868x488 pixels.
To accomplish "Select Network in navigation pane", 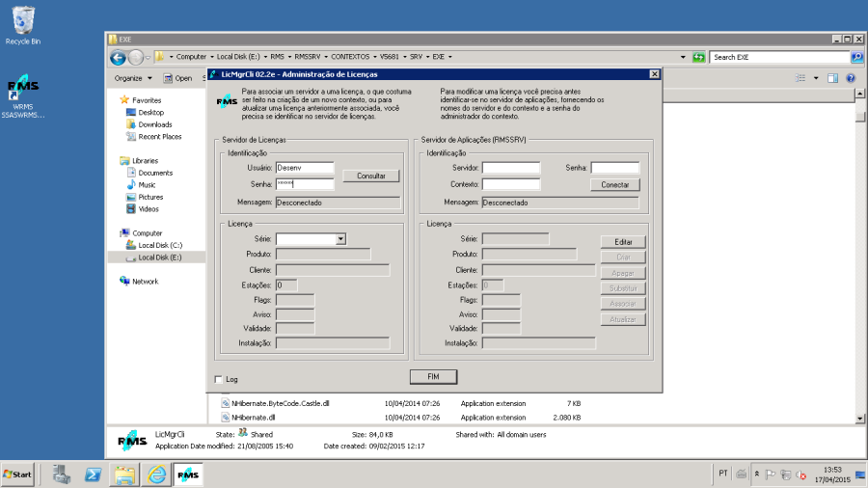I will pyautogui.click(x=145, y=281).
